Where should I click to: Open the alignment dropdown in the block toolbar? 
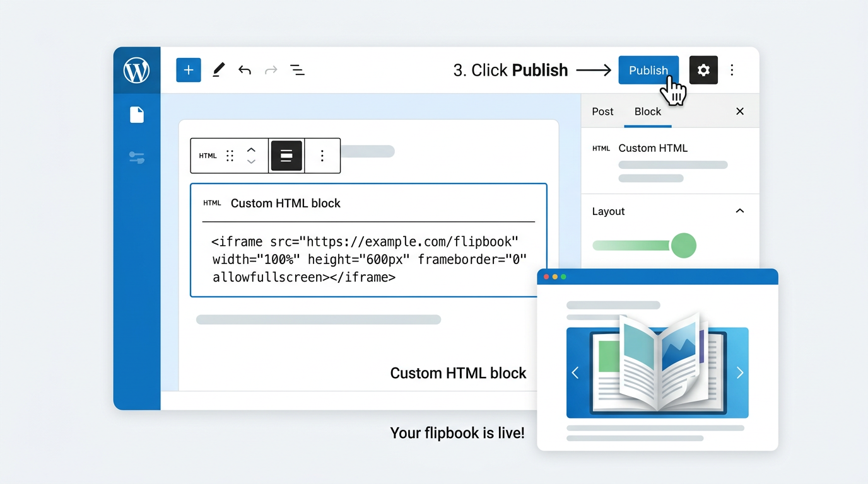point(287,155)
